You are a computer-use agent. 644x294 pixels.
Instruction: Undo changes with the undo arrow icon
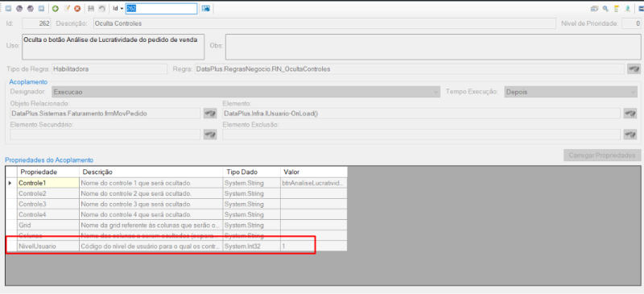pos(102,9)
